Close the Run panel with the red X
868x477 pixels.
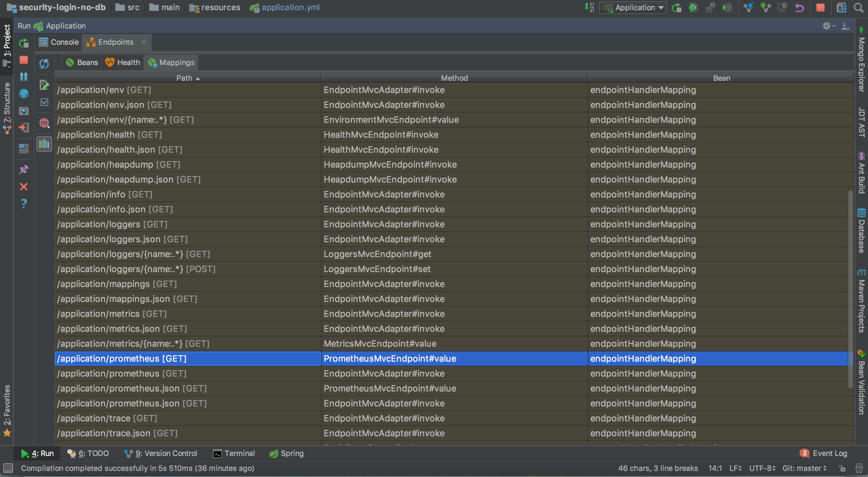(x=24, y=187)
